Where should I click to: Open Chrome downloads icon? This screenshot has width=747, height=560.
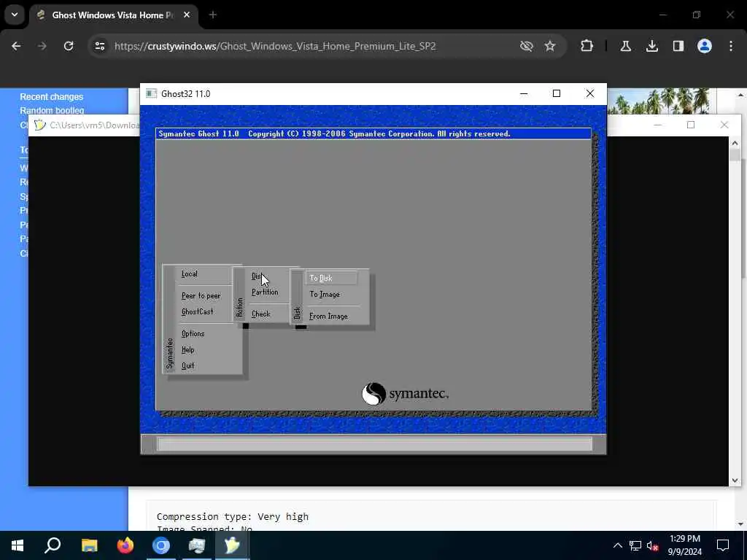(651, 46)
